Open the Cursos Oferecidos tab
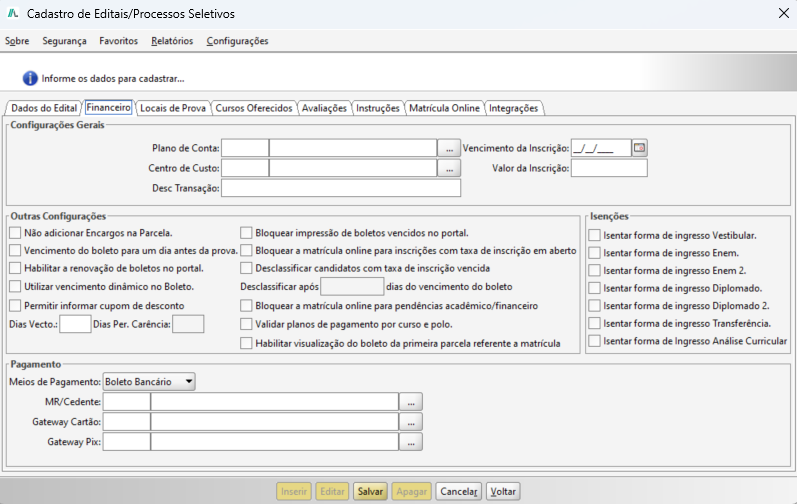The height and width of the screenshot is (504, 797). pos(254,108)
